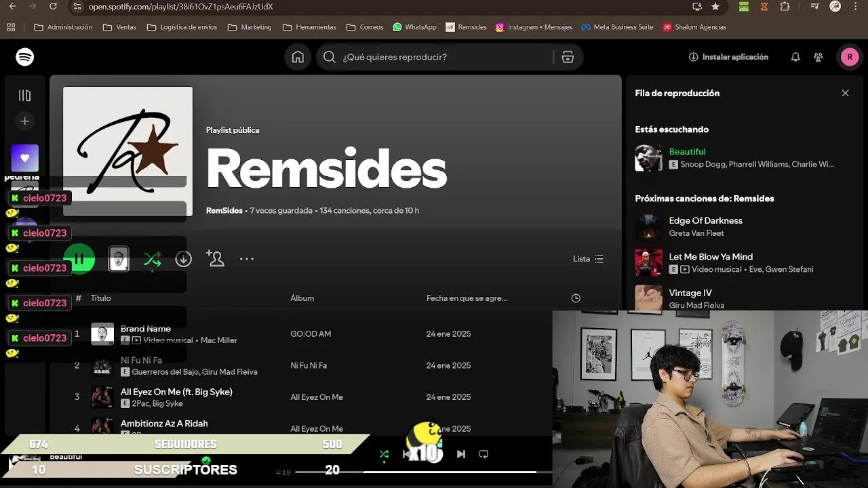Open Herramientas bookmarks folder

pyautogui.click(x=309, y=27)
